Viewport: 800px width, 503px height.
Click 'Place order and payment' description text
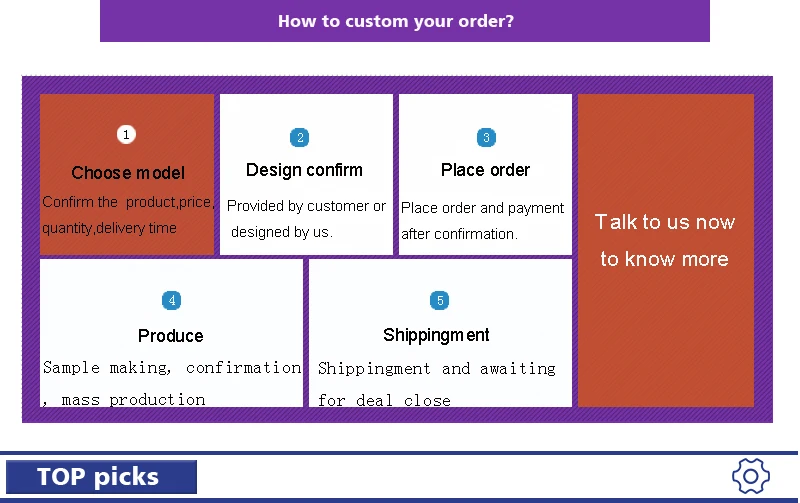coord(483,208)
